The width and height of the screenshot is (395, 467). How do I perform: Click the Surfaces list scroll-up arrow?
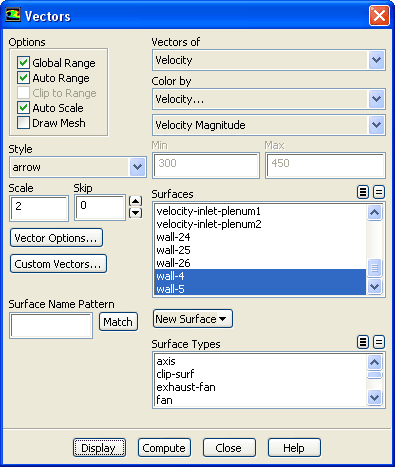pyautogui.click(x=375, y=212)
